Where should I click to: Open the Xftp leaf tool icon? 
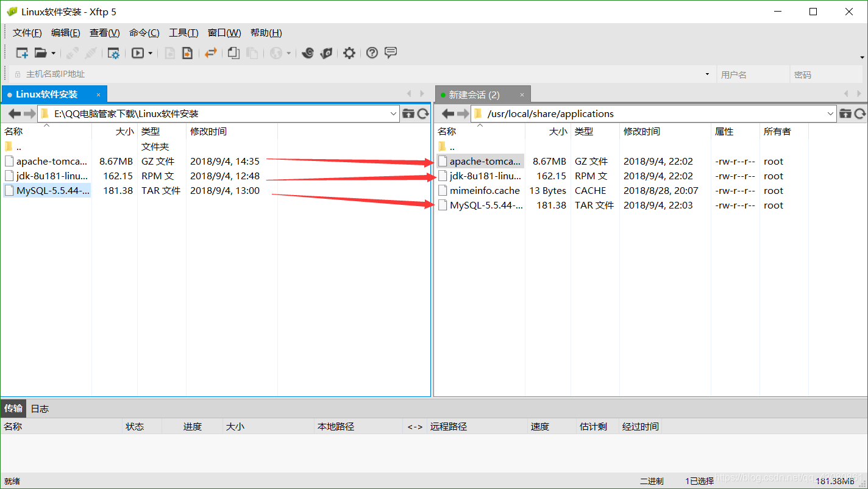click(x=327, y=53)
